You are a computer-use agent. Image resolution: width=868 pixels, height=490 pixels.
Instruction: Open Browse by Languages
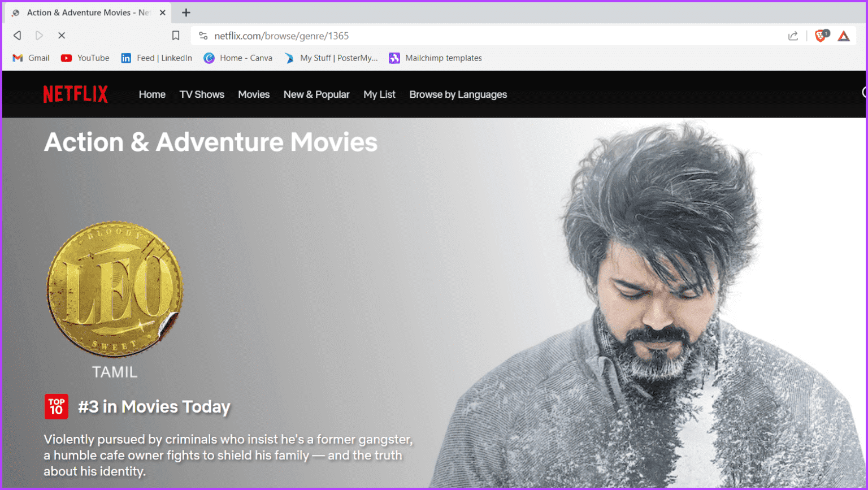(x=458, y=94)
